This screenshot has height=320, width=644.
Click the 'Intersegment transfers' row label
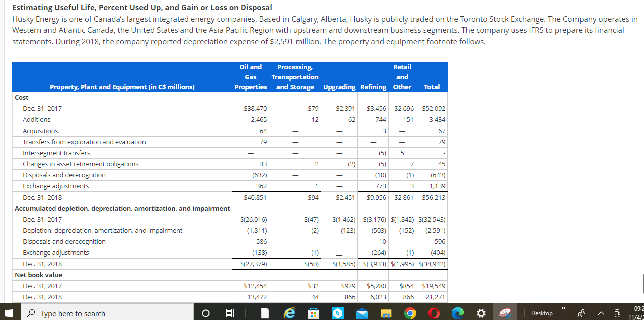click(56, 153)
